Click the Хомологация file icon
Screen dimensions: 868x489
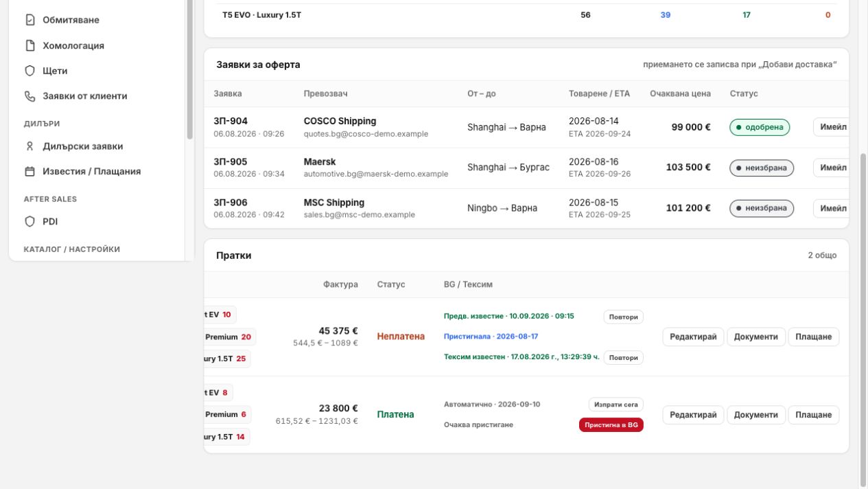click(30, 45)
